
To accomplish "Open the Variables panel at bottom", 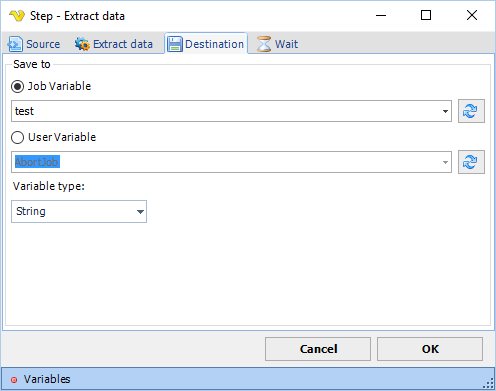I will coord(248,379).
